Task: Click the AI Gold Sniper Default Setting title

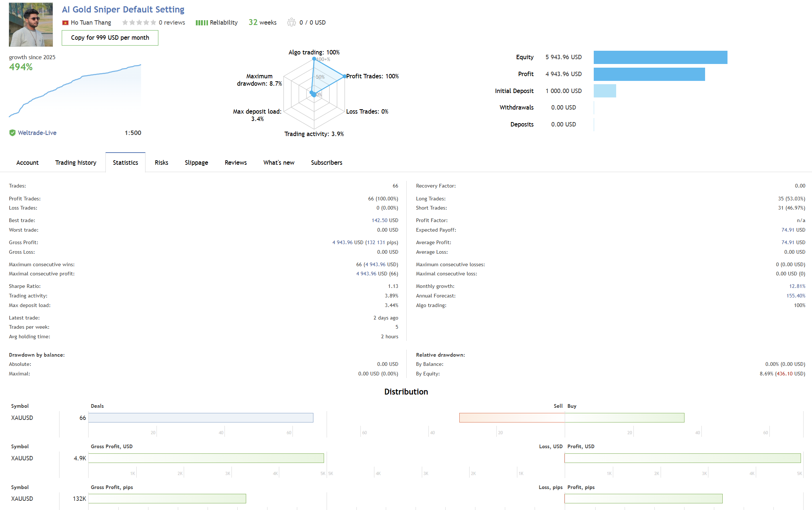Action: coord(123,10)
